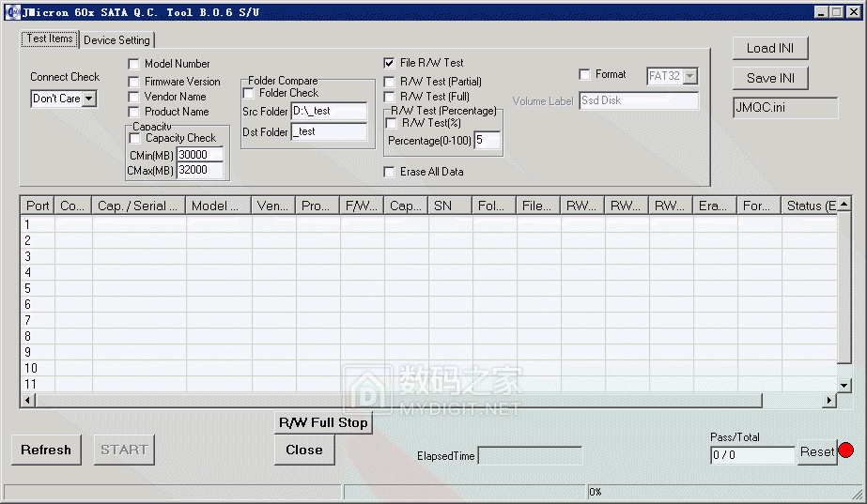This screenshot has width=867, height=504.
Task: Click the Load INI button
Action: coord(769,48)
